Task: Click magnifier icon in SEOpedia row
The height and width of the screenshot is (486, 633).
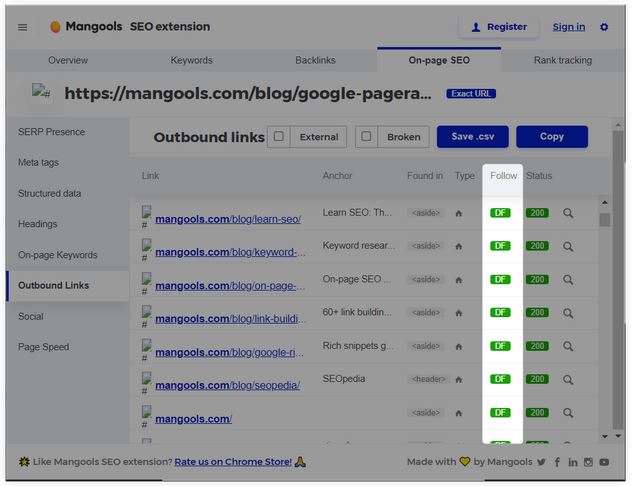Action: (x=568, y=379)
